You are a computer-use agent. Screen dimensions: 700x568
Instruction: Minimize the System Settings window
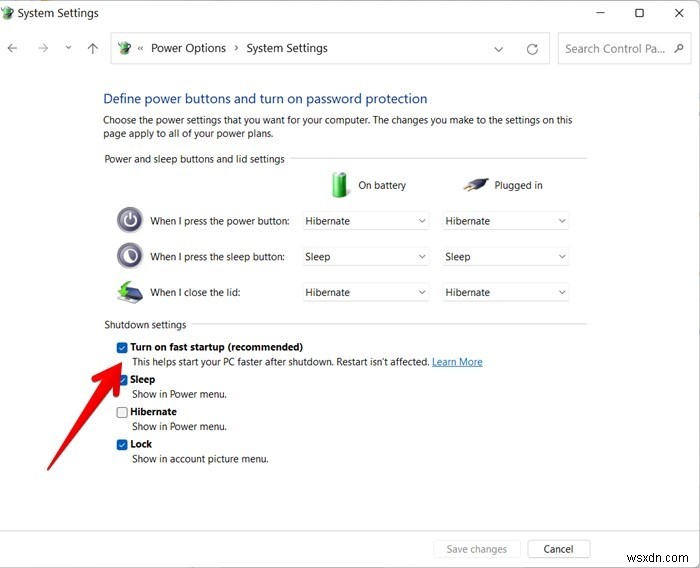click(x=600, y=13)
